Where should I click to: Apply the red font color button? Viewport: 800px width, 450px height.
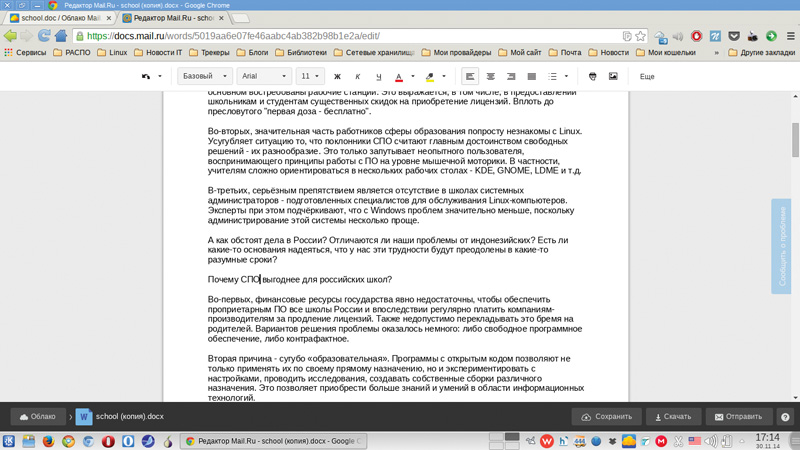[x=399, y=77]
